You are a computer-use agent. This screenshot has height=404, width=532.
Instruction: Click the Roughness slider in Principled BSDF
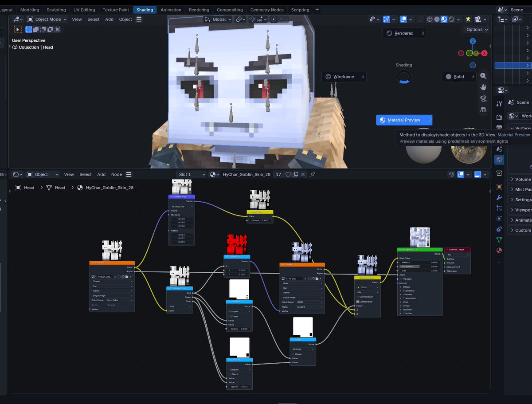(419, 267)
